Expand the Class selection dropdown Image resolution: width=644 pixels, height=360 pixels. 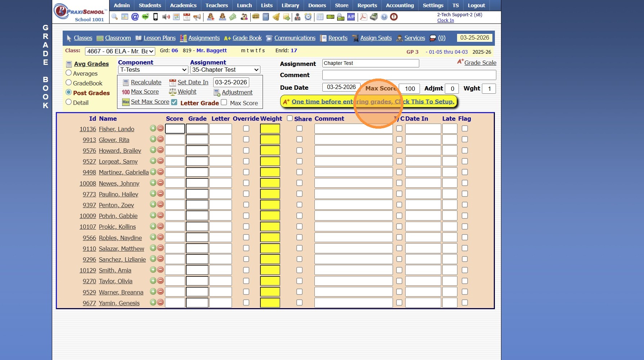point(120,51)
